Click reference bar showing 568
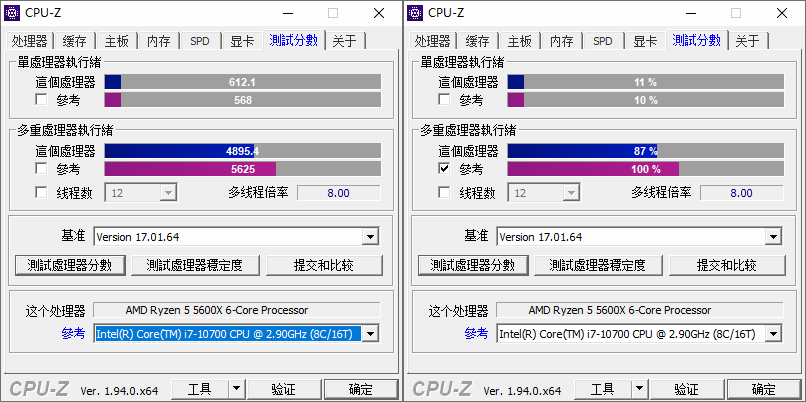Screen dimensions: 806x402 click(x=243, y=100)
